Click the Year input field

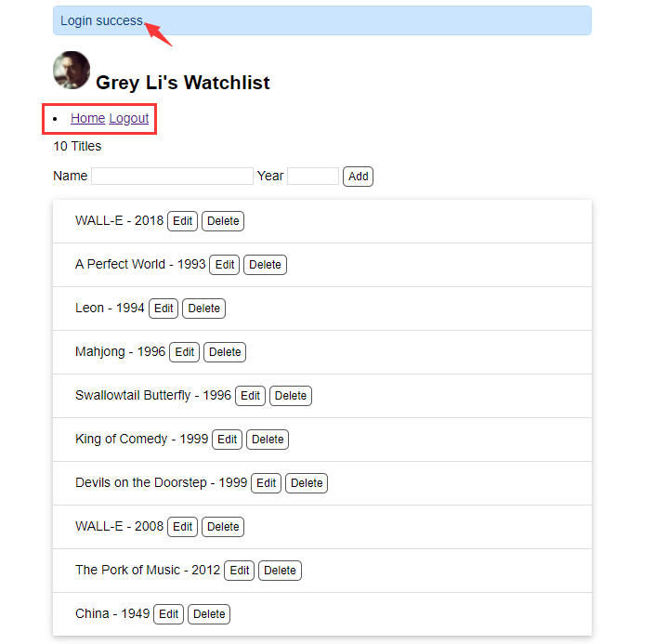(313, 176)
